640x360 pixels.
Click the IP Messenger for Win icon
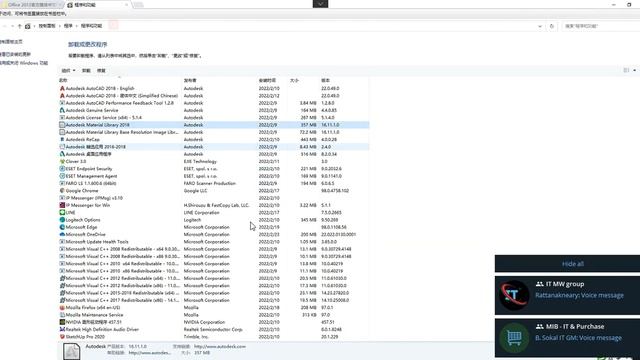[62, 205]
